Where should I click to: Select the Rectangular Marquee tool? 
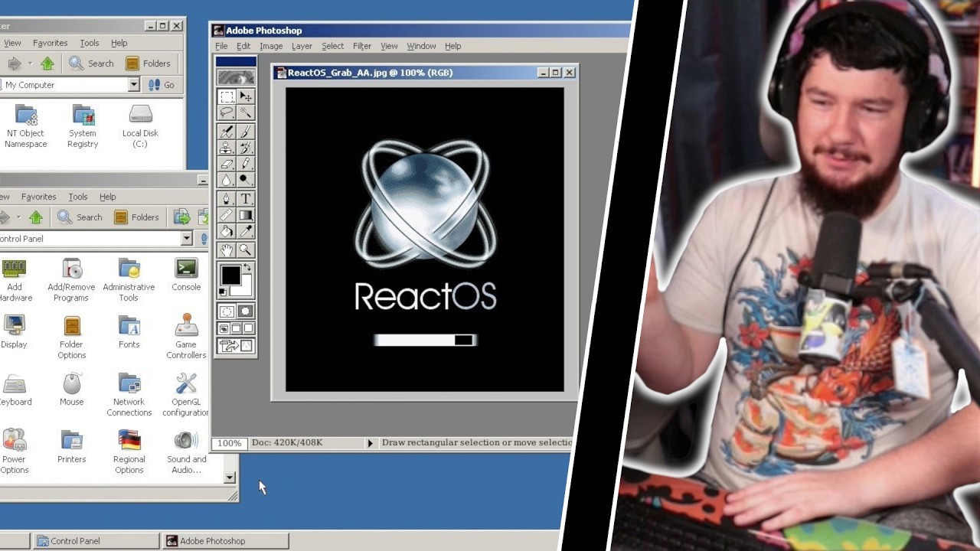(x=227, y=96)
